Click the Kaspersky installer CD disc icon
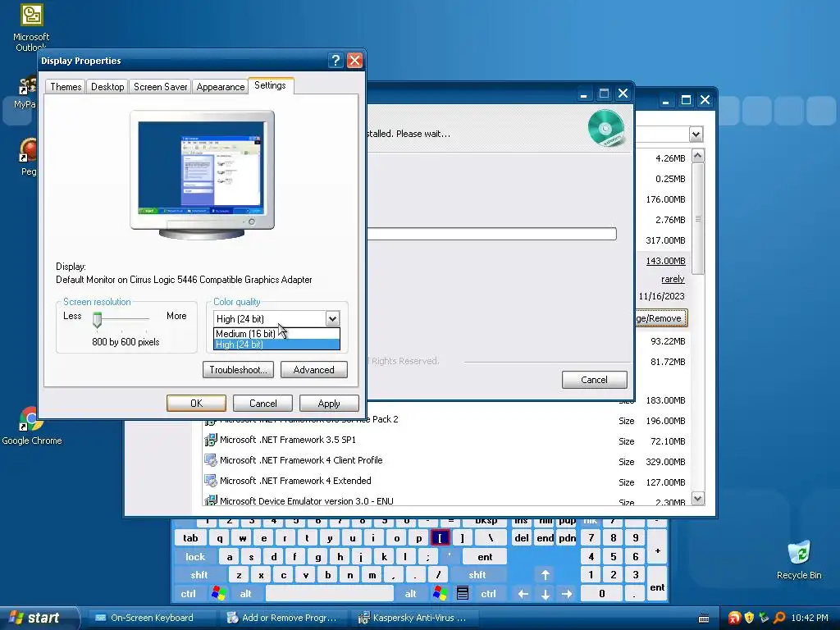840x630 pixels. point(606,128)
